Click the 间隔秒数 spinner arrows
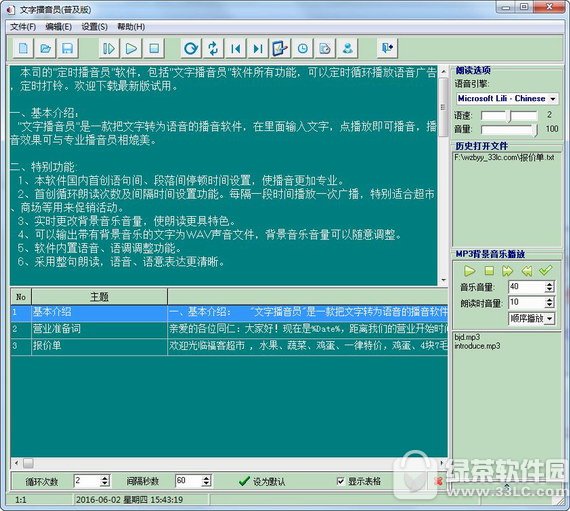Viewport: 570px width, 511px height. [x=206, y=481]
